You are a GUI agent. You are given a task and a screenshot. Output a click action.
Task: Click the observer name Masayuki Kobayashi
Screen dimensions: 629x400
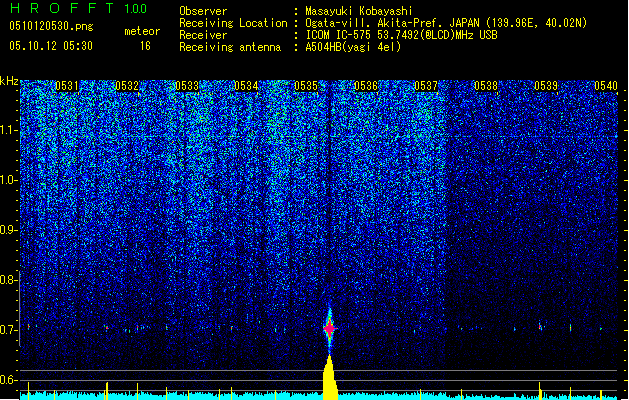[359, 11]
